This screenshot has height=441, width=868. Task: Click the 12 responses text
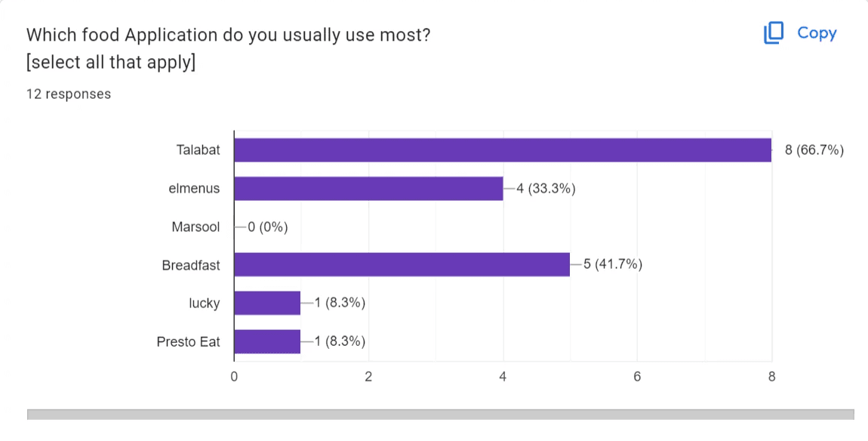tap(68, 94)
